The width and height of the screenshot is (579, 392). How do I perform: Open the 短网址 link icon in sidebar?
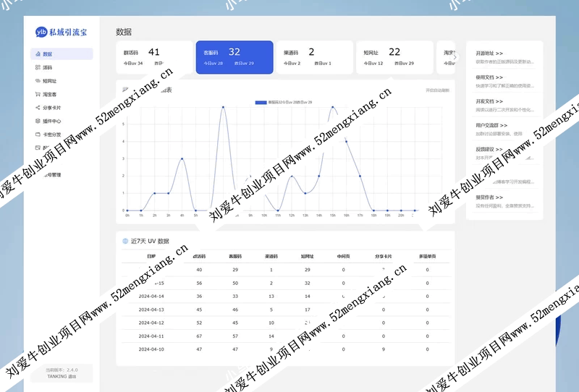(38, 81)
